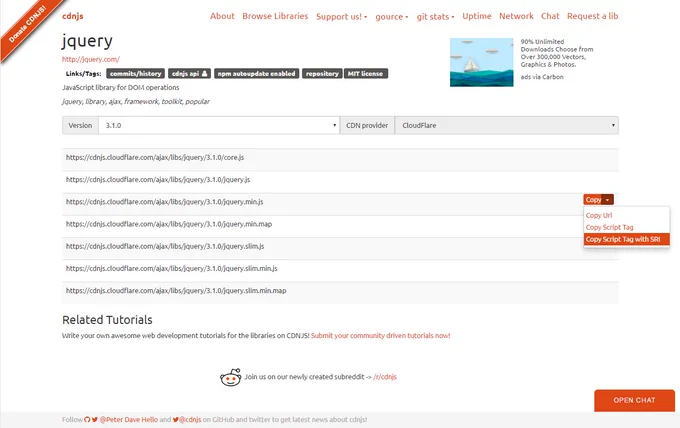Select the core.js URL row
This screenshot has height=428, width=680.
tap(340, 158)
